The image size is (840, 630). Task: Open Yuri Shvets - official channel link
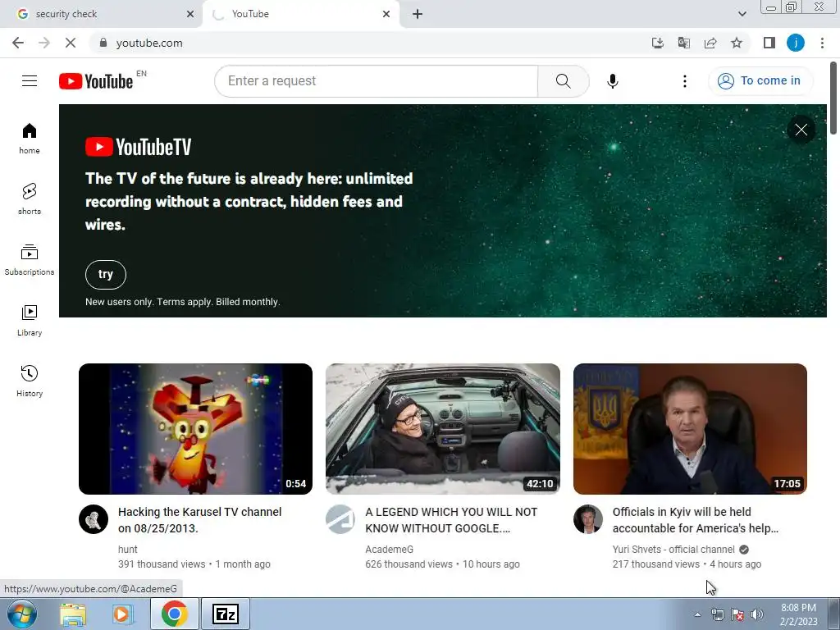[673, 549]
